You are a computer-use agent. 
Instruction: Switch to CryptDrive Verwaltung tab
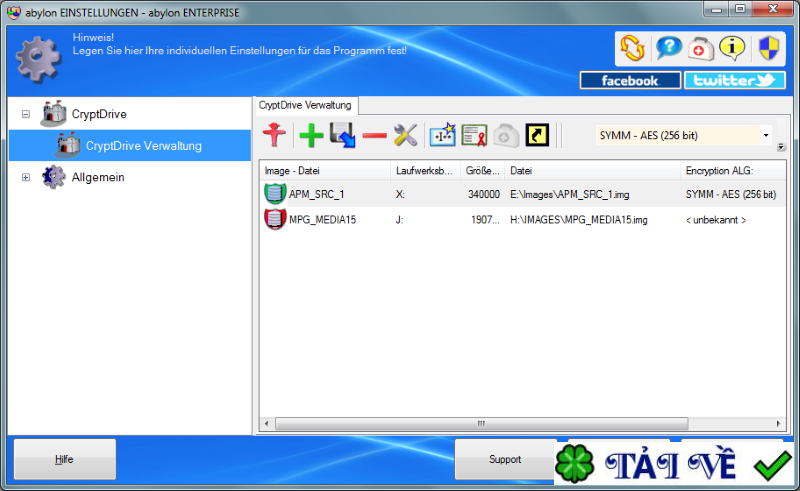305,105
